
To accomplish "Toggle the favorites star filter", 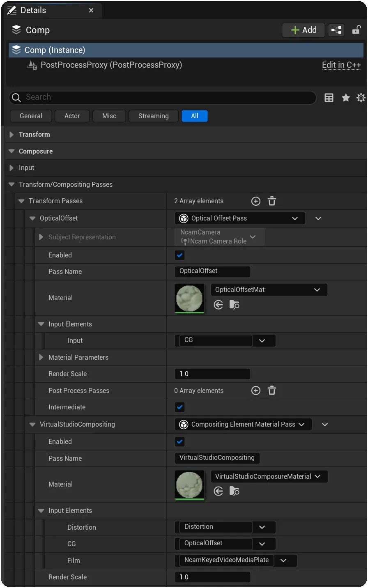I will (346, 98).
